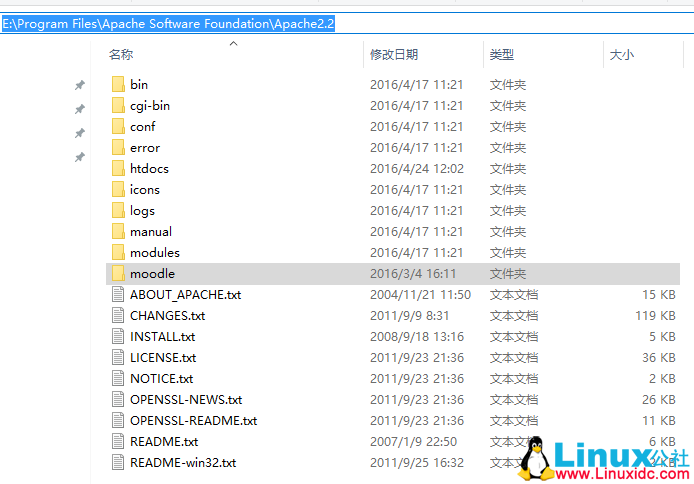Select the cgi-bin folder name
The image size is (694, 484).
[x=150, y=106]
